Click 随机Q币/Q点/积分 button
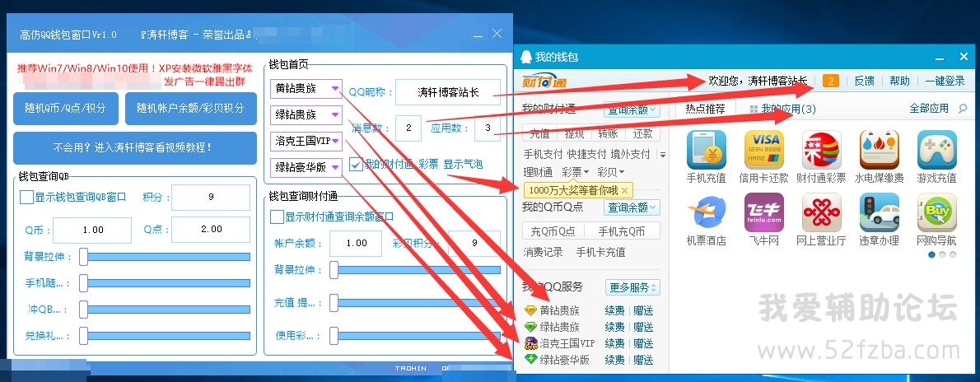This screenshot has height=382, width=980. point(66,108)
